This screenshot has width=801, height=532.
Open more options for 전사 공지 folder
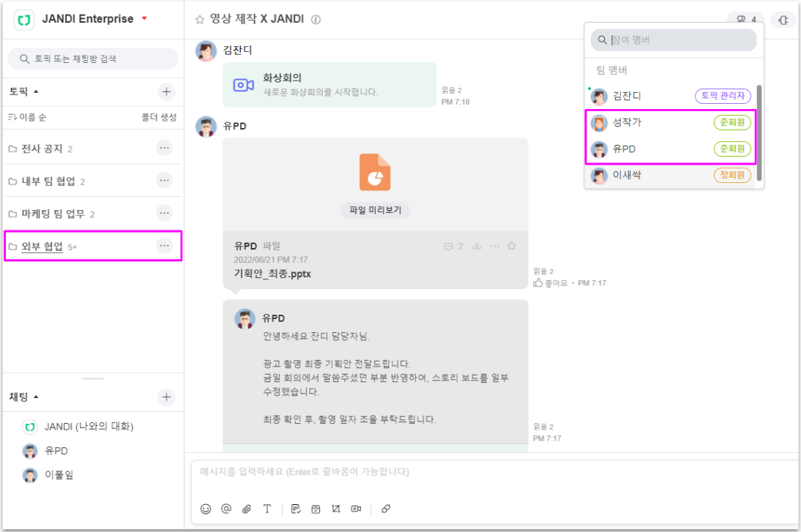pos(165,149)
